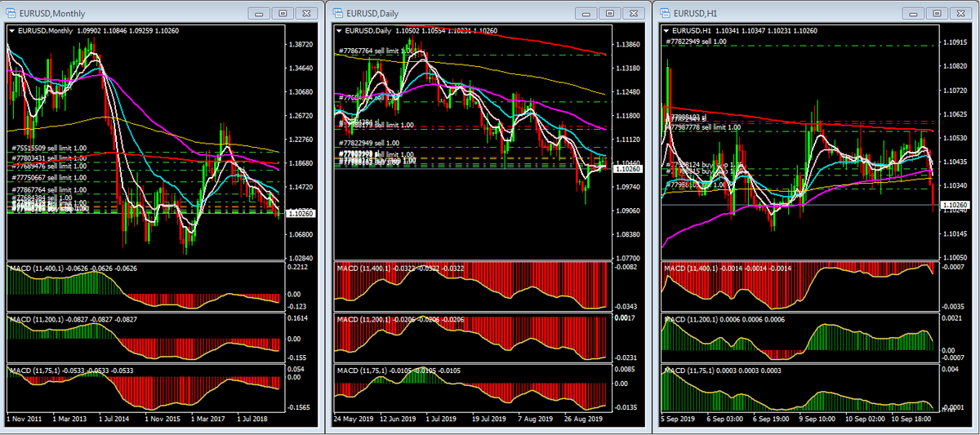Close the EURUSD,Daily chart window
Viewport: 980px width, 435px height.
tap(633, 13)
